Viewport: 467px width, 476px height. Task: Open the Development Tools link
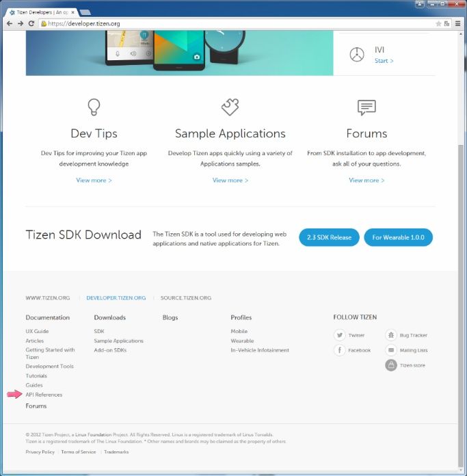point(49,366)
